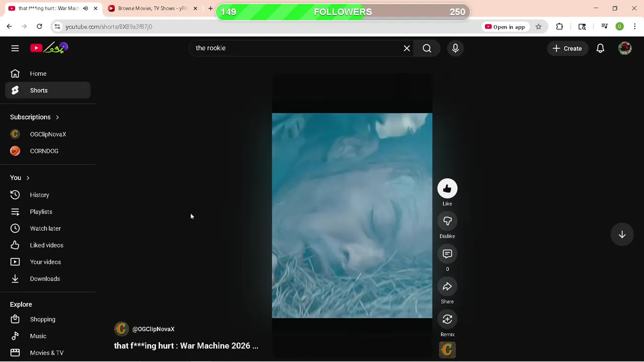Open the YouTube guide hamburger menu
The image size is (644, 362).
tap(15, 48)
